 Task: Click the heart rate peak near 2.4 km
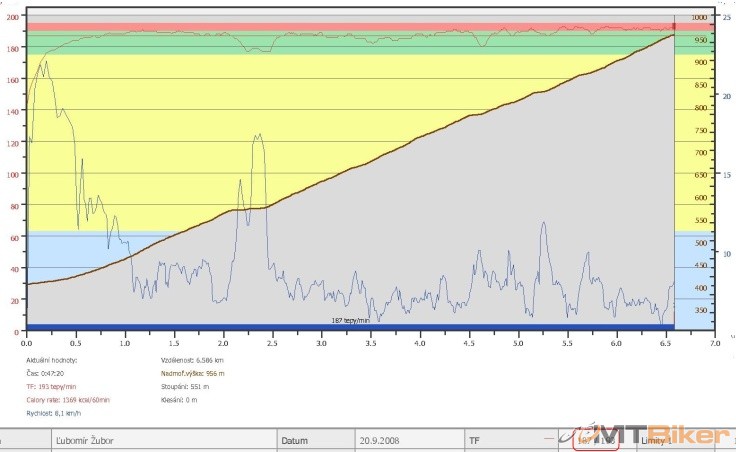click(x=258, y=135)
